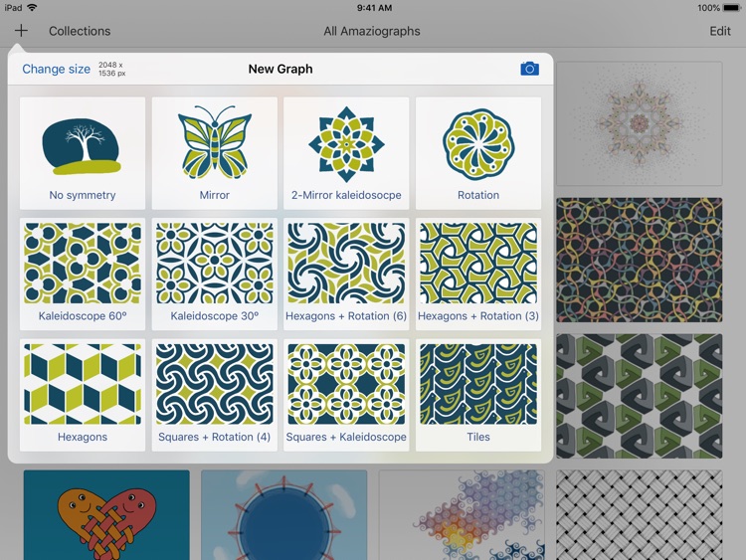Open the gray basket weave artwork
This screenshot has height=560, width=746.
pyautogui.click(x=640, y=515)
